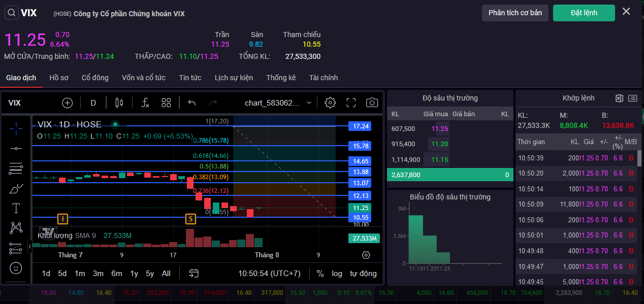Image resolution: width=644 pixels, height=304 pixels.
Task: Select forecasting and measurement tool
Action: pos(16,248)
